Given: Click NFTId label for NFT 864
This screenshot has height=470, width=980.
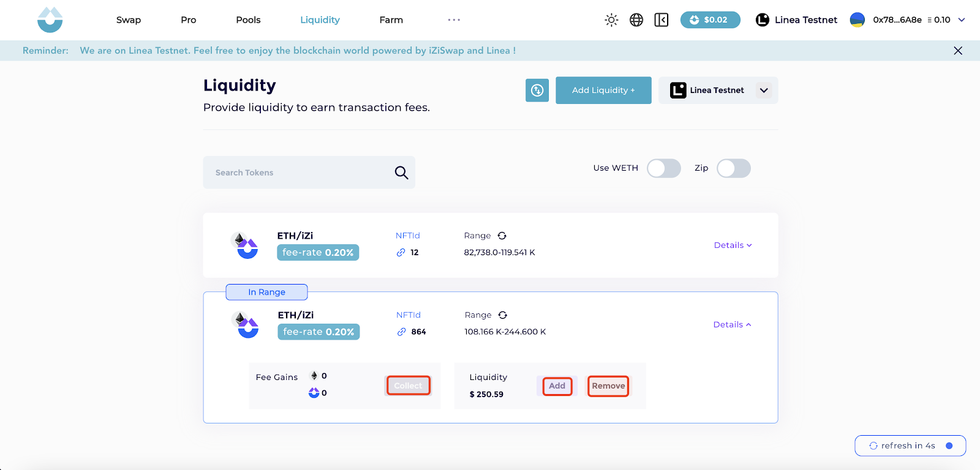Looking at the screenshot, I should click(409, 315).
